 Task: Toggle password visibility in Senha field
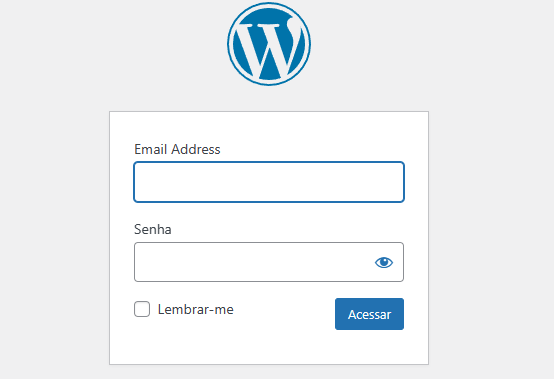[384, 262]
